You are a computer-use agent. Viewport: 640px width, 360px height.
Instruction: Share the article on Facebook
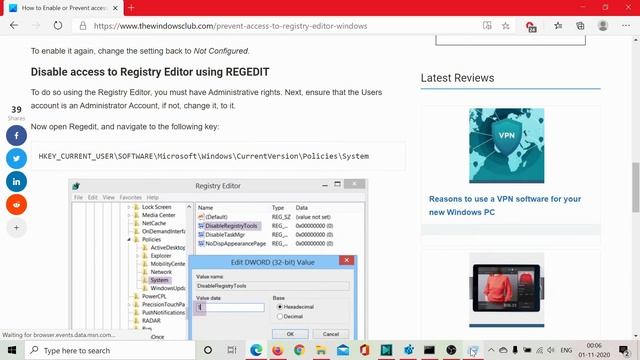(x=16, y=136)
